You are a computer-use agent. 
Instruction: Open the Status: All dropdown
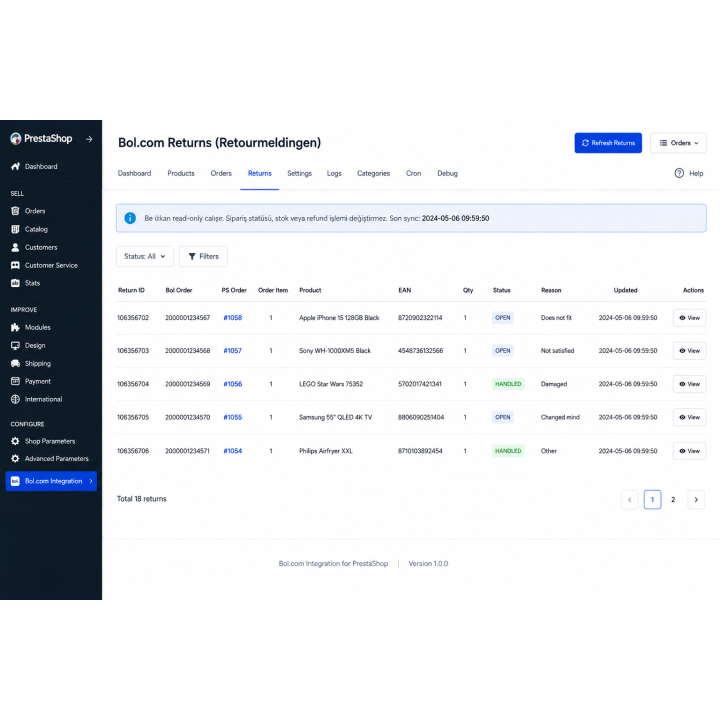(145, 256)
